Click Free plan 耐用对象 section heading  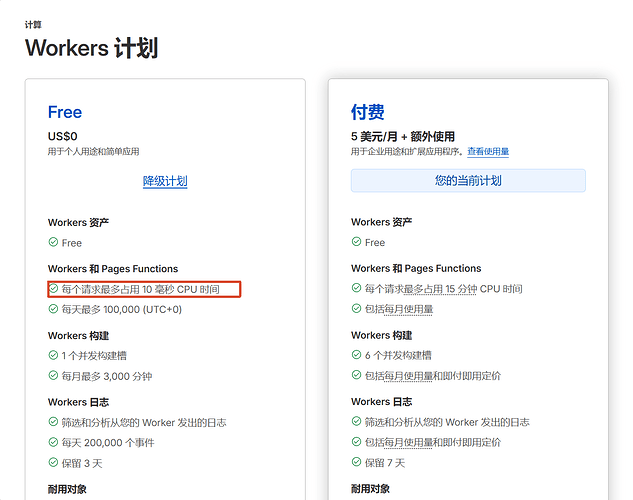67,489
